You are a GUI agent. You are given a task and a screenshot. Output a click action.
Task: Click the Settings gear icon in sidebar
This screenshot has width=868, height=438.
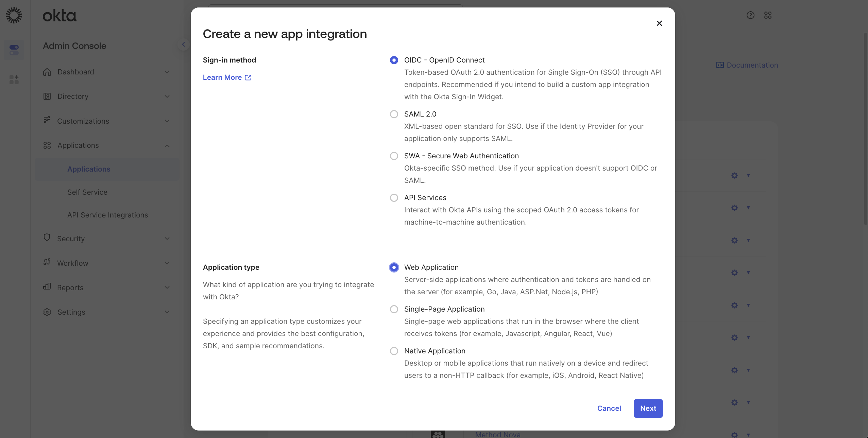(47, 312)
